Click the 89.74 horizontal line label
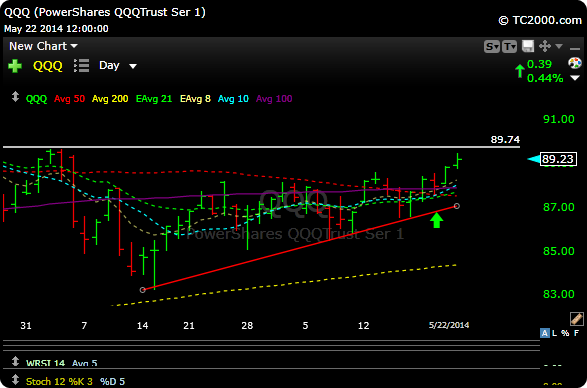Screen dimensions: 587x388 505,140
